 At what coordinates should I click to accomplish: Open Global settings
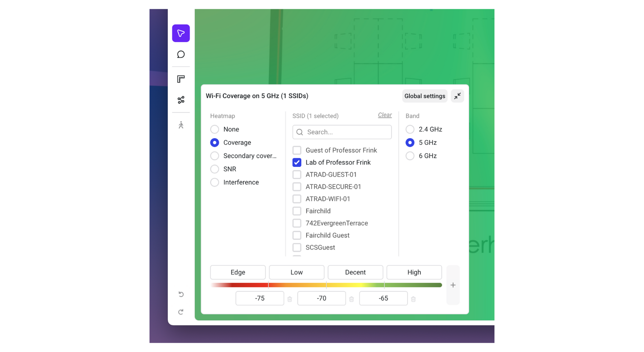[424, 96]
